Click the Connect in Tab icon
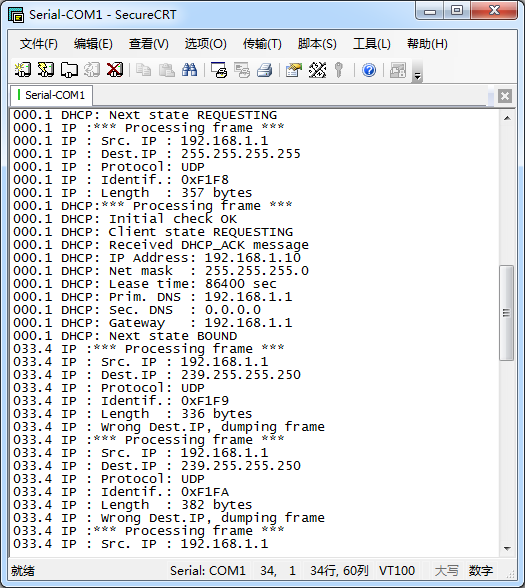525x588 pixels. (69, 70)
